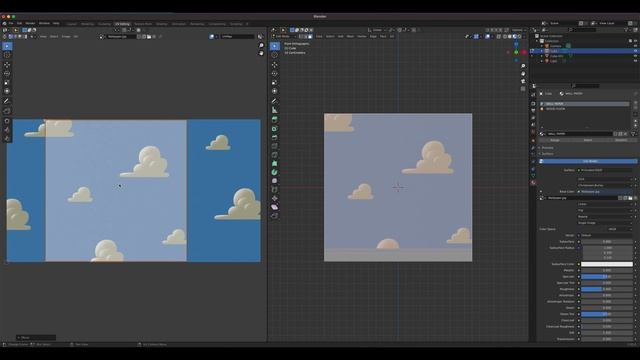Toggle snapping magnet in 3D viewport header

pos(400,30)
